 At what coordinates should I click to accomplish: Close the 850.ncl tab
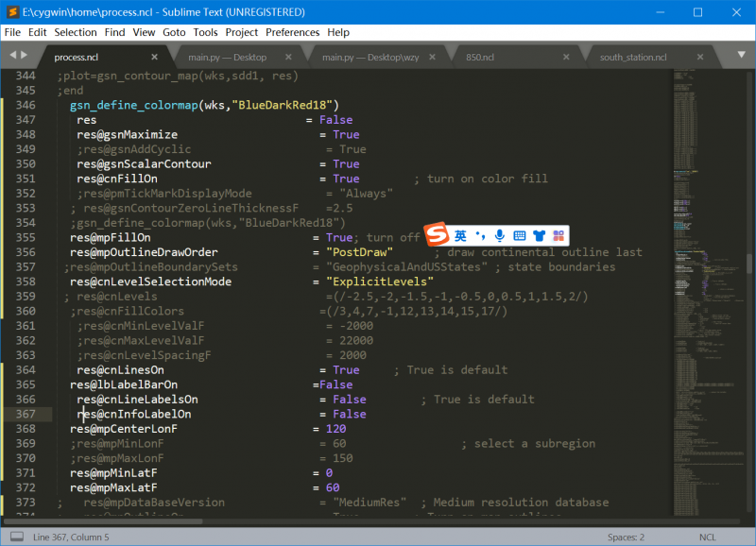[x=567, y=57]
